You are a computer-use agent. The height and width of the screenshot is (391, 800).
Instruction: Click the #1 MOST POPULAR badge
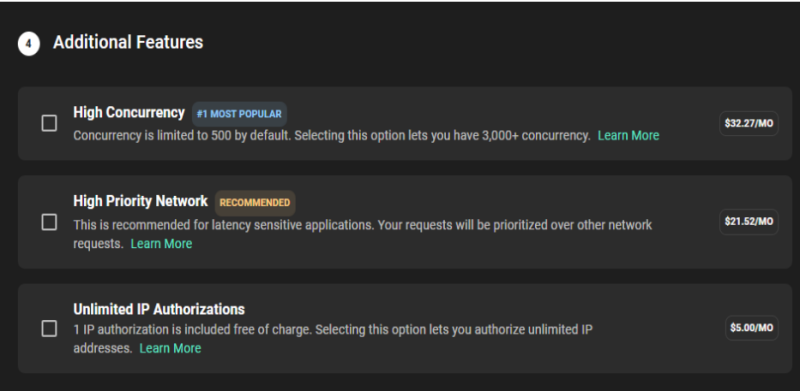pyautogui.click(x=239, y=114)
